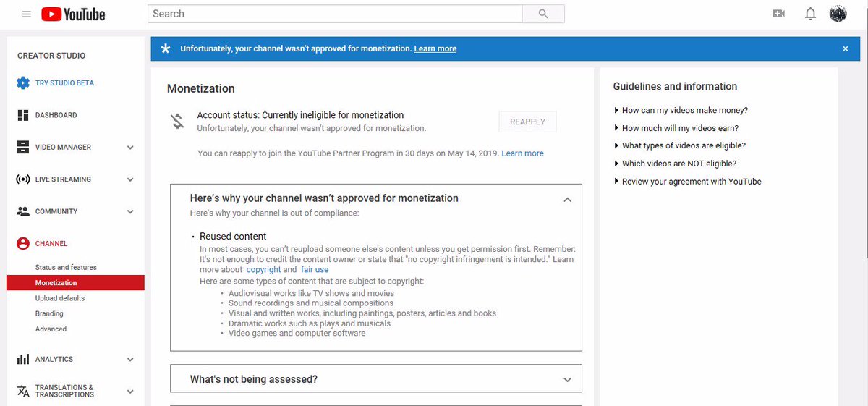Select Advanced under Channel
Screen dimensions: 868x406
(x=51, y=329)
